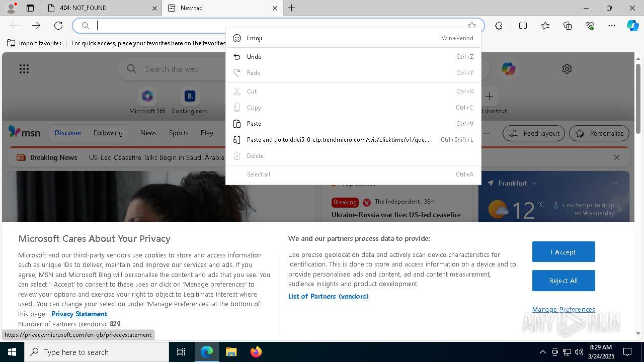
Task: Click in the browser address bar
Action: 279,26
